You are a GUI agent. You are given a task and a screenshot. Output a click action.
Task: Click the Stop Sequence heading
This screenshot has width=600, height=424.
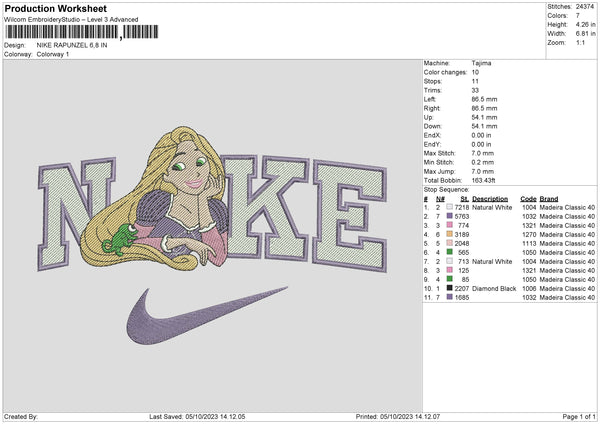[446, 190]
